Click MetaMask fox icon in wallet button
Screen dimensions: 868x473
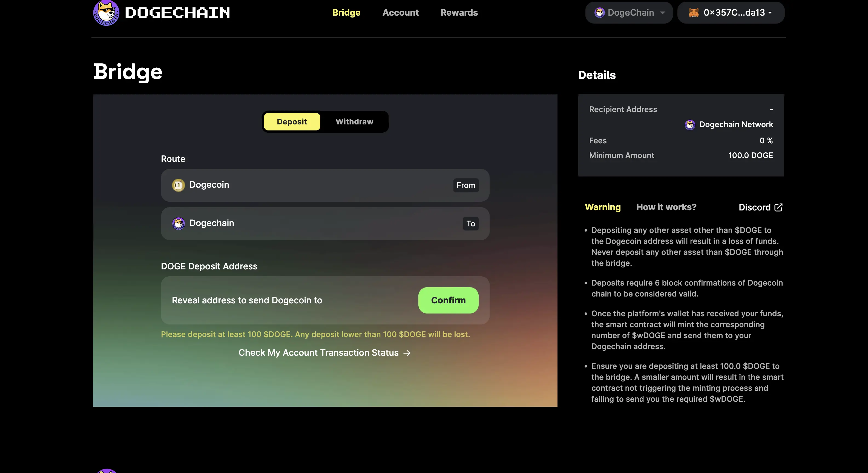pyautogui.click(x=694, y=13)
